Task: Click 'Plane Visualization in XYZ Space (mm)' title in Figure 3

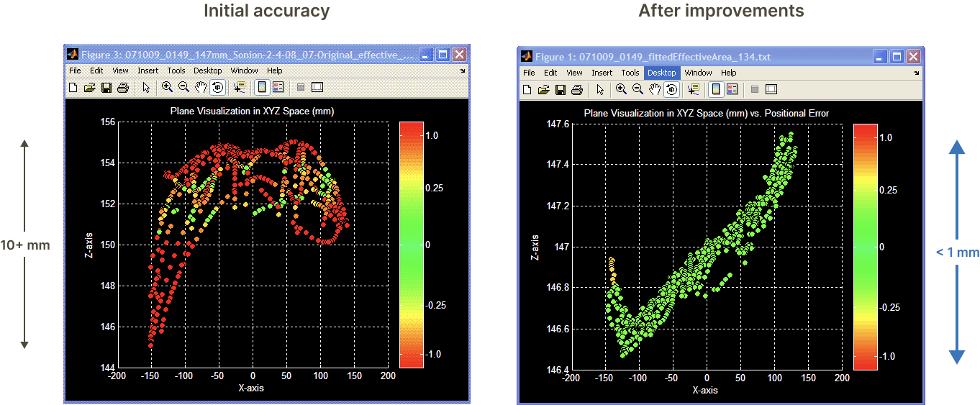Action: click(252, 111)
